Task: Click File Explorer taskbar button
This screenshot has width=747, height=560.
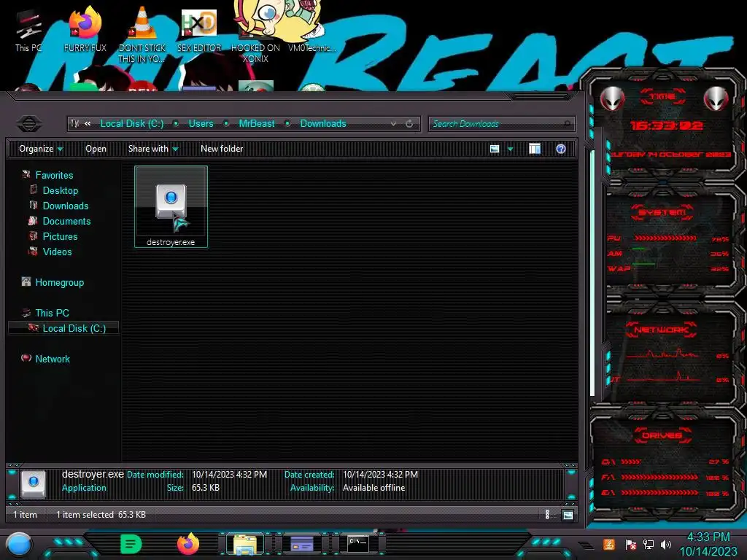Action: coord(245,544)
